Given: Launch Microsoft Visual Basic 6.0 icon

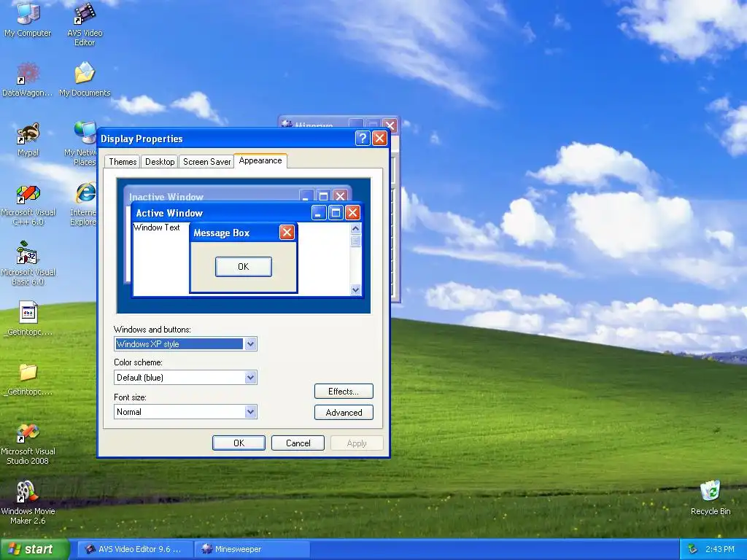Looking at the screenshot, I should pyautogui.click(x=28, y=264).
